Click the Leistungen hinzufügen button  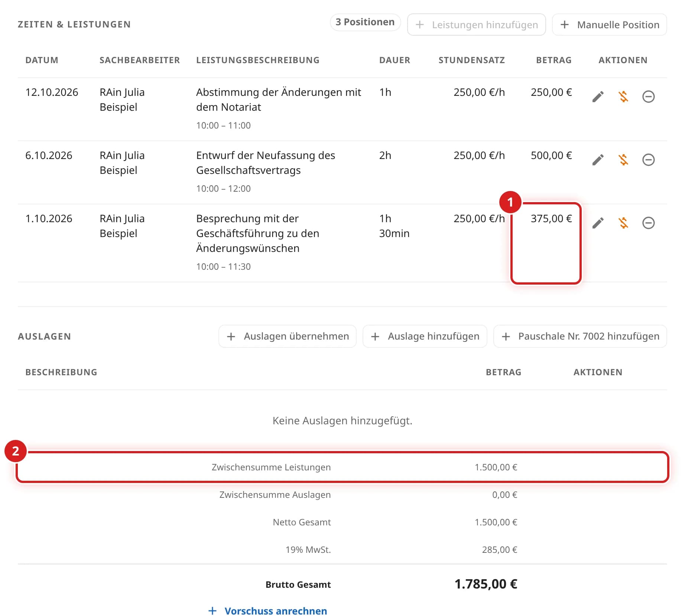(x=476, y=25)
